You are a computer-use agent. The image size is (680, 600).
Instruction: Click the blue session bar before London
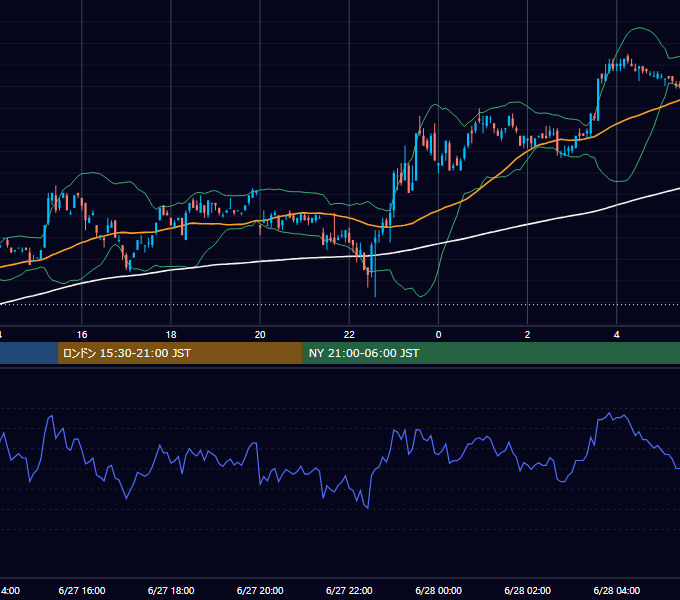[x=29, y=353]
